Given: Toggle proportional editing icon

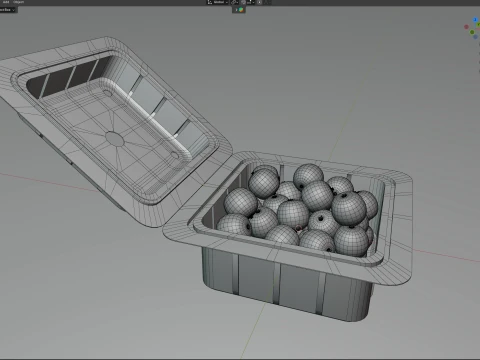Looking at the screenshot, I should click(259, 2).
